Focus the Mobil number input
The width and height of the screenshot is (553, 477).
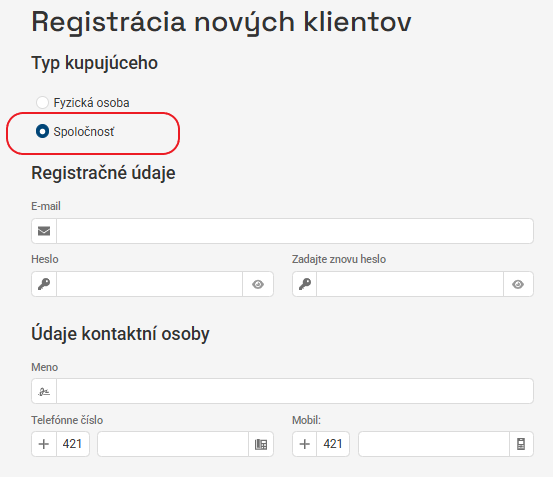click(x=434, y=444)
